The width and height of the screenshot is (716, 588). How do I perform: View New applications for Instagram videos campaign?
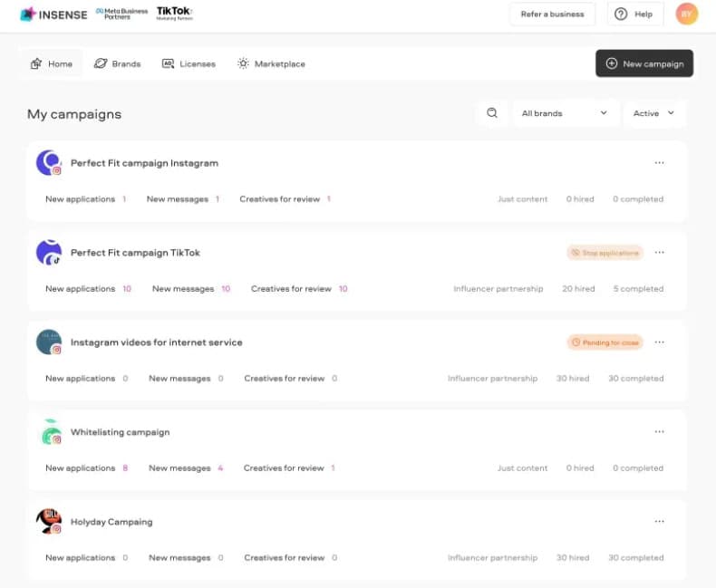click(x=87, y=379)
